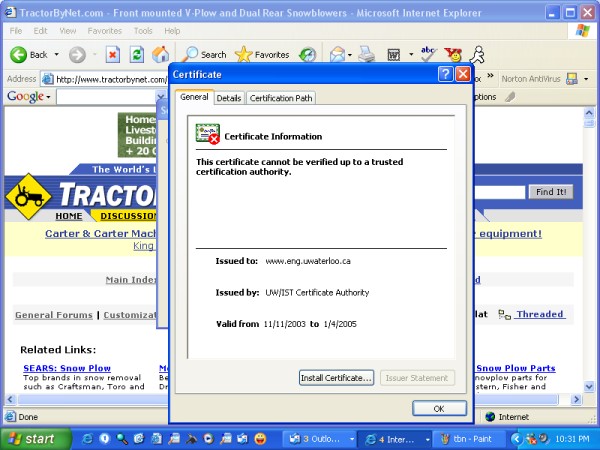Open the Favorites star button

click(x=262, y=55)
